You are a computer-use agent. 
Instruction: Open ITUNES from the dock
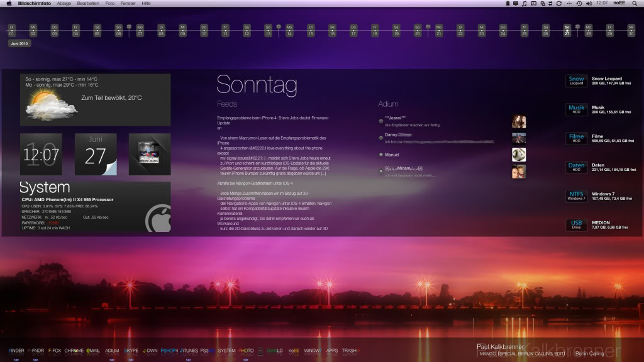point(189,351)
